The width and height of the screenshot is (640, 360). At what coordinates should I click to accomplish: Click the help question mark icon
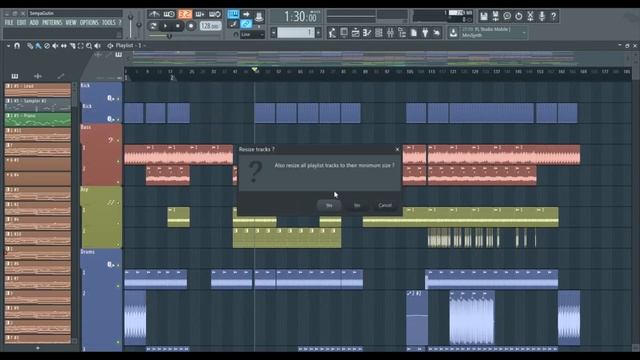coord(553,16)
